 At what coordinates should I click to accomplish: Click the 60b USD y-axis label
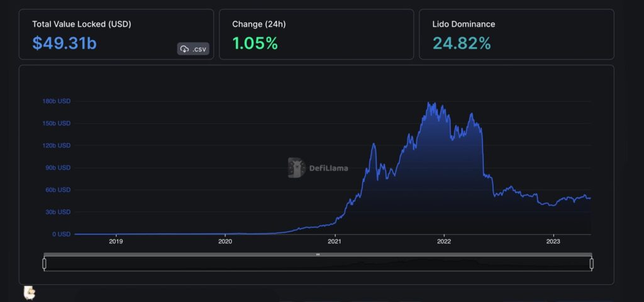coord(57,189)
